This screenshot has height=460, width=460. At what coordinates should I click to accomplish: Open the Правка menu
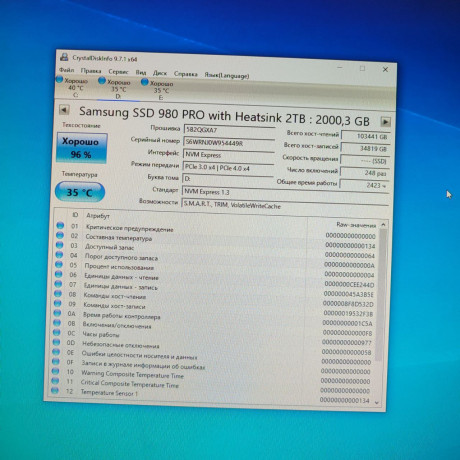click(x=91, y=71)
